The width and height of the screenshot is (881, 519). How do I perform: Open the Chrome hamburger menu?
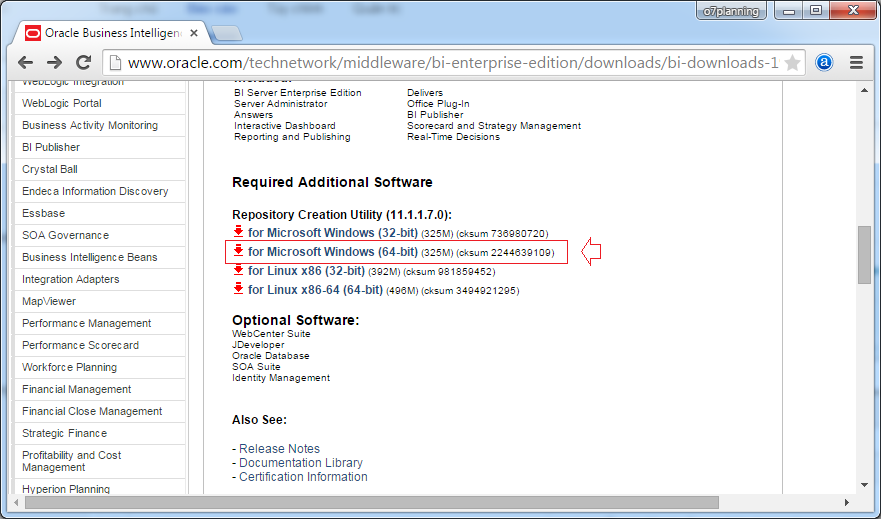[856, 62]
